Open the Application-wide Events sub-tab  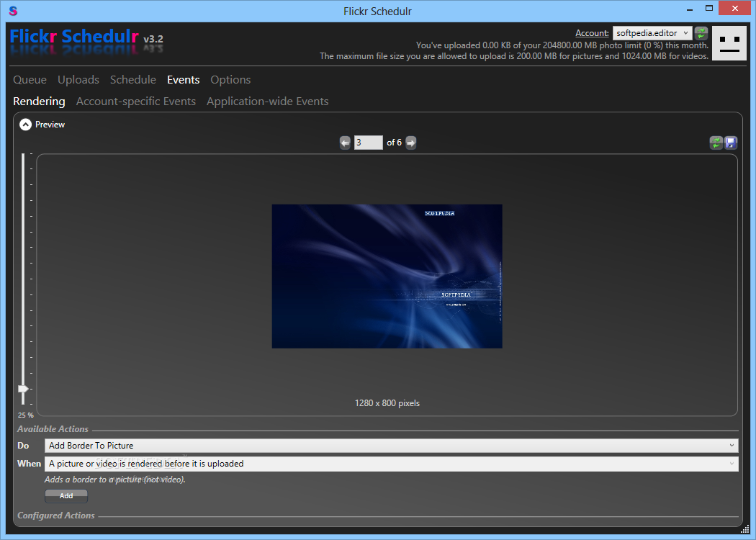click(x=268, y=102)
